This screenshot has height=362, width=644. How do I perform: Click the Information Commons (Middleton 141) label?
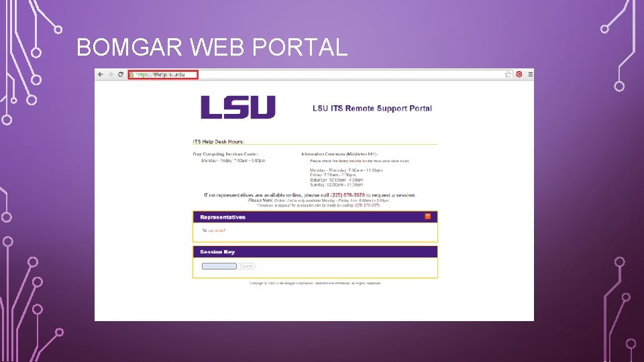click(339, 154)
